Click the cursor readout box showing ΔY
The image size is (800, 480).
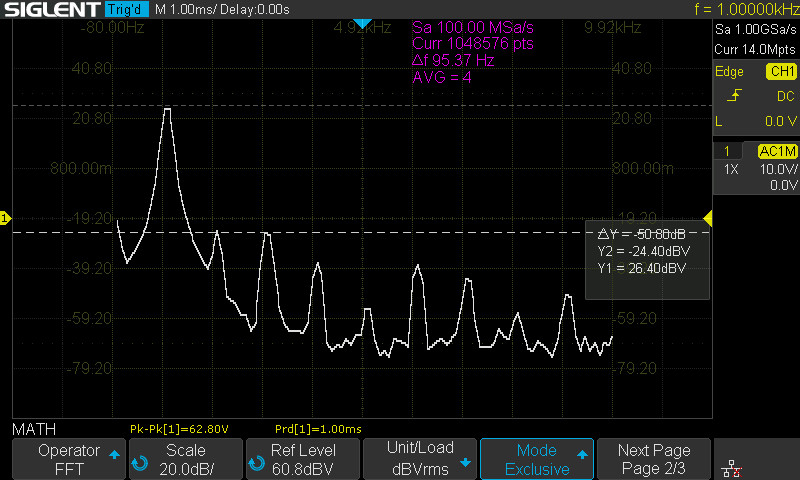[647, 260]
